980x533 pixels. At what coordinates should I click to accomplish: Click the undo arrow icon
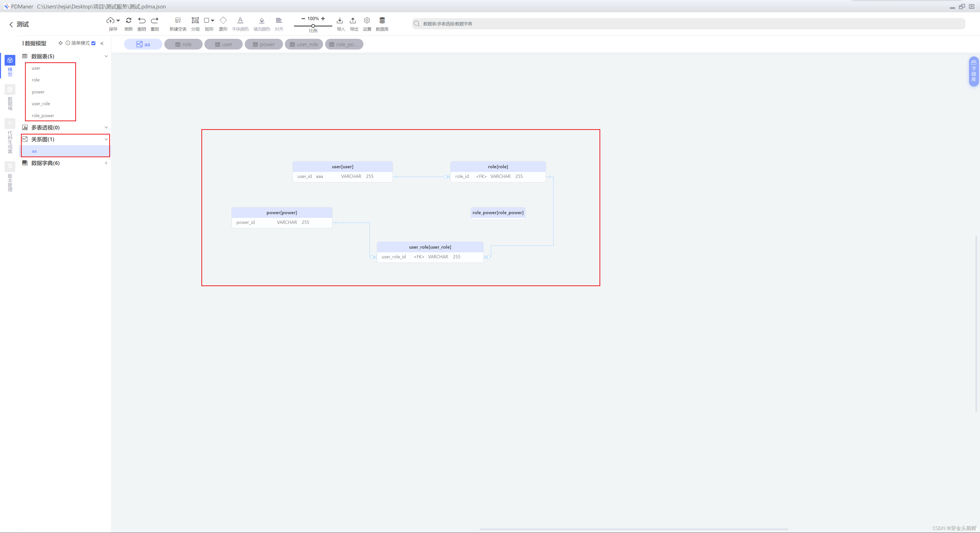click(x=142, y=20)
